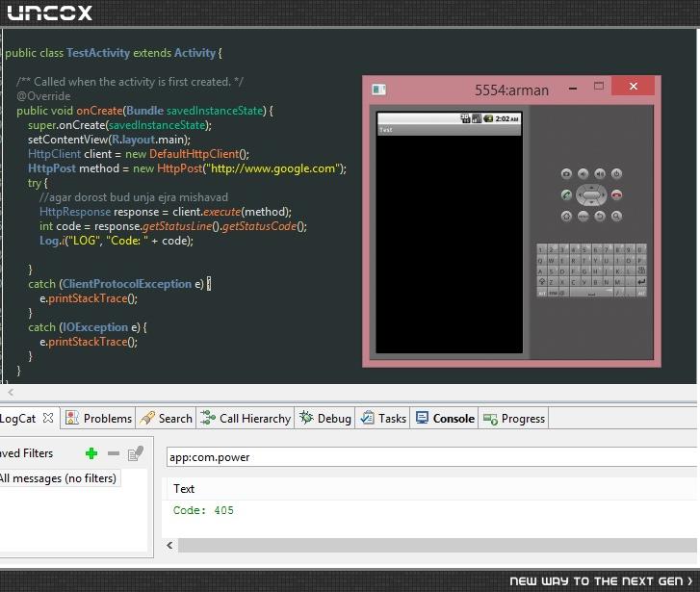
Task: Click the emulator volume up button
Action: (x=600, y=173)
